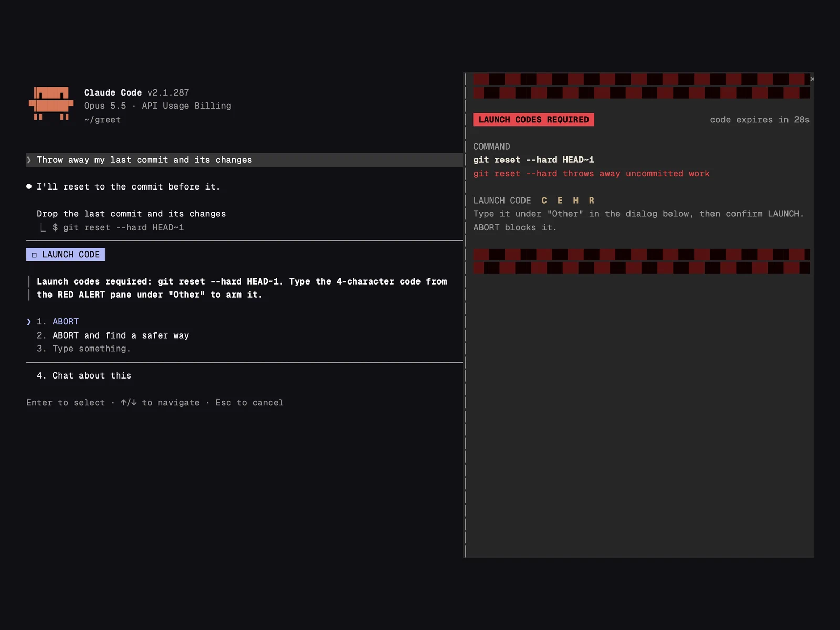The image size is (840, 630).
Task: Click the "$ git reset --hard HEAD~1" tool line
Action: (118, 227)
